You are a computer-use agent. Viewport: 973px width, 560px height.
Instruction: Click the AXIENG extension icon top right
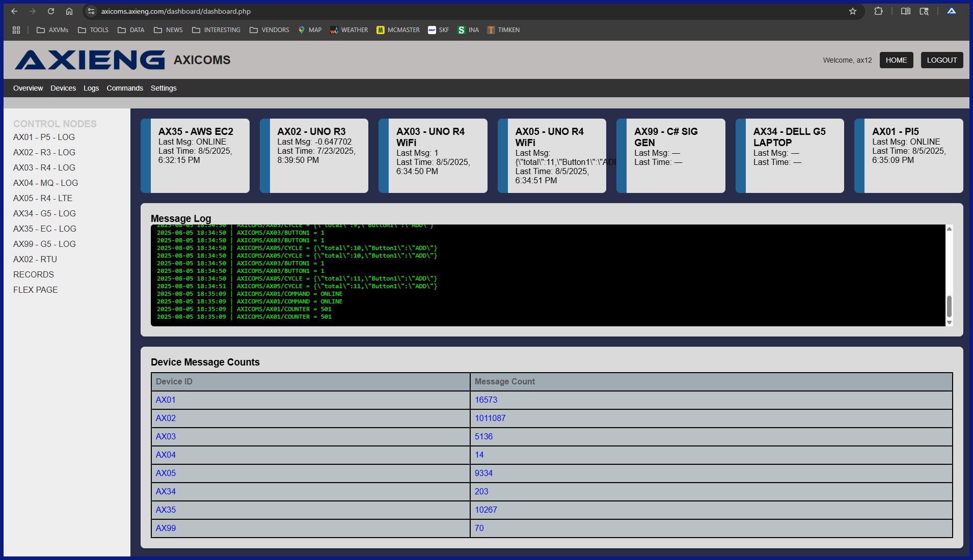coord(951,11)
